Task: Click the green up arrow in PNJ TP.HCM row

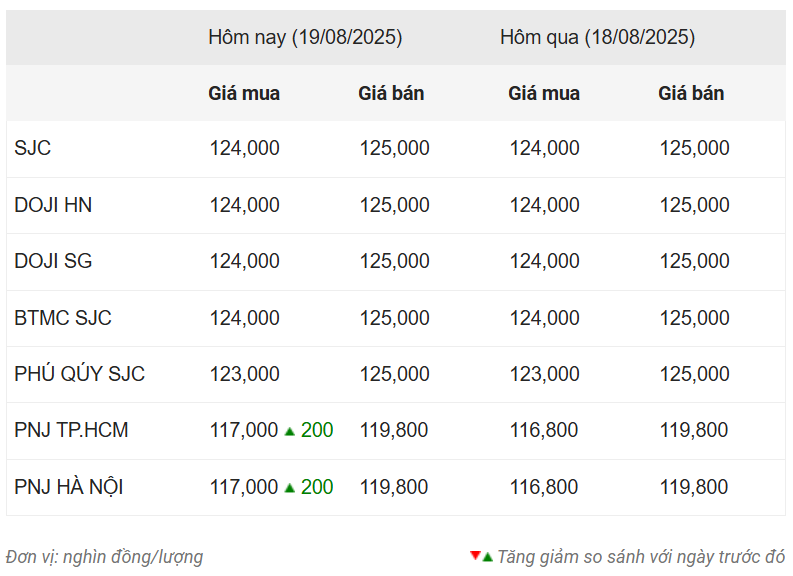Action: coord(289,431)
